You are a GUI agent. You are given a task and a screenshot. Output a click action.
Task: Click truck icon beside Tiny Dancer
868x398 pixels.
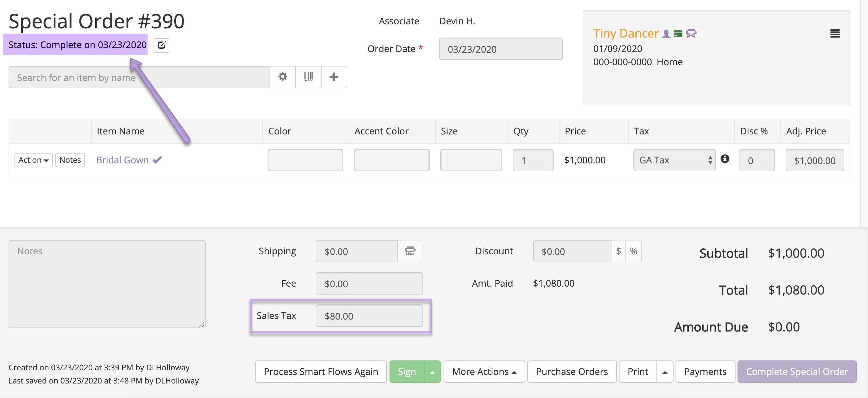click(x=691, y=34)
